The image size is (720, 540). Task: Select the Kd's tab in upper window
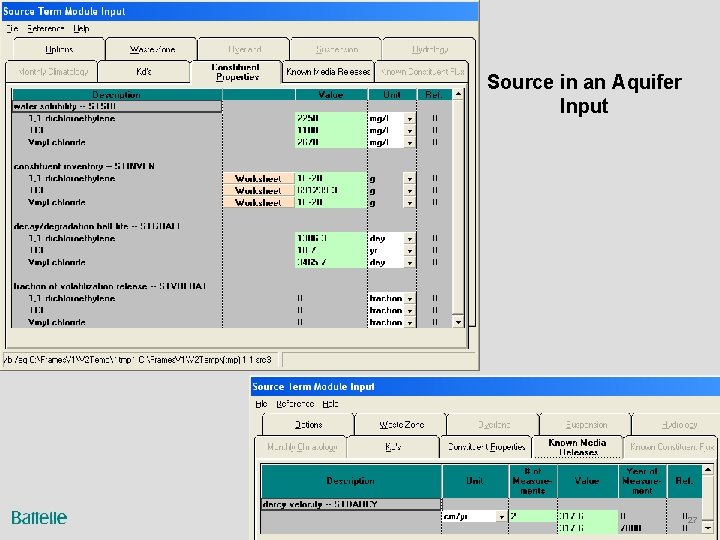tap(144, 72)
